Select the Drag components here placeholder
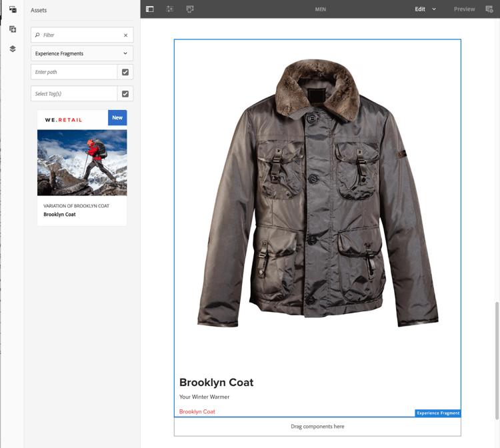This screenshot has height=448, width=500. 317,427
